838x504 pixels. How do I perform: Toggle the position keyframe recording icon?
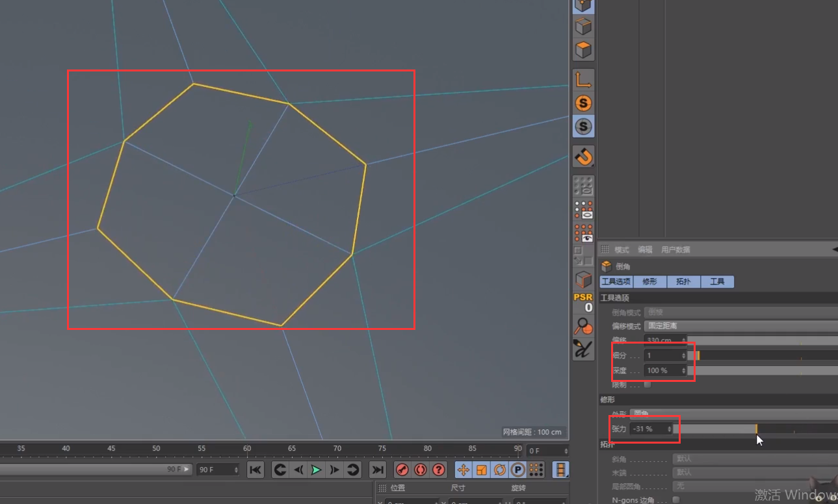click(x=464, y=470)
